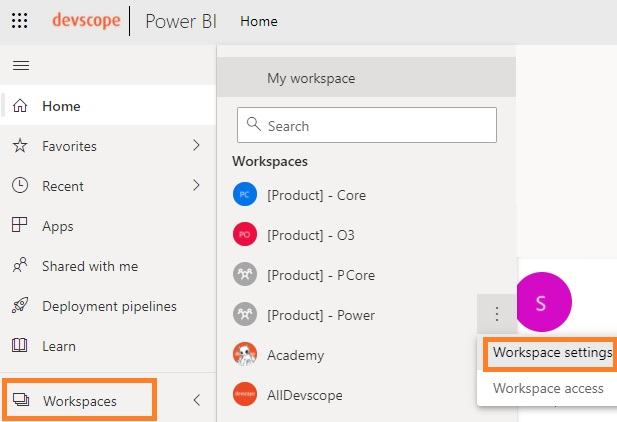Open My workspace

[310, 78]
